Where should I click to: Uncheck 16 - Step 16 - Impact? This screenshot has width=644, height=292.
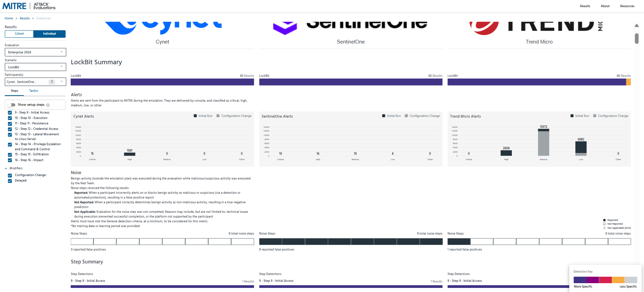(10, 160)
